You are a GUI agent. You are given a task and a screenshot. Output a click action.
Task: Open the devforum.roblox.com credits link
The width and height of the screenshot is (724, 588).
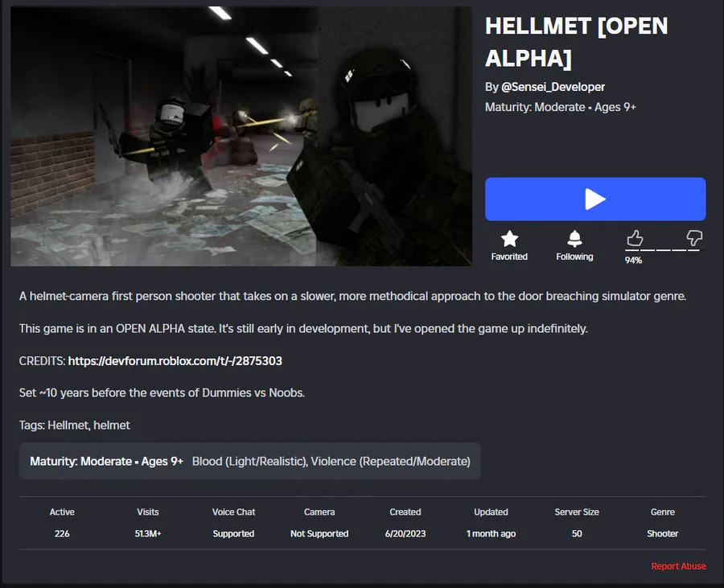point(175,361)
